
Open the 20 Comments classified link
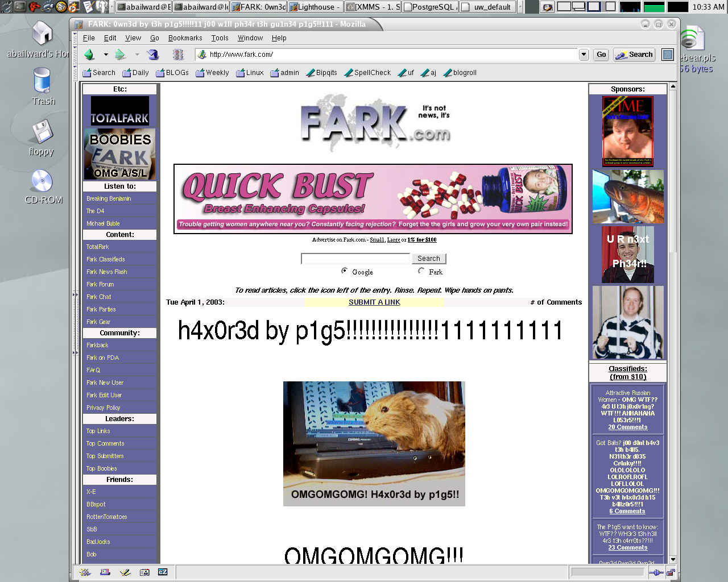coord(628,427)
